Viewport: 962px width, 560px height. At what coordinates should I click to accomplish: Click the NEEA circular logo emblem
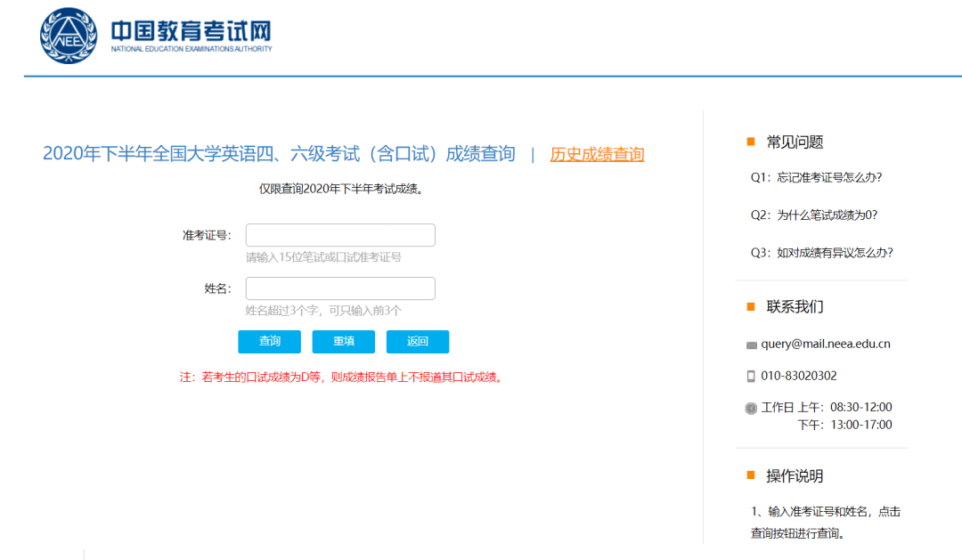pyautogui.click(x=68, y=36)
